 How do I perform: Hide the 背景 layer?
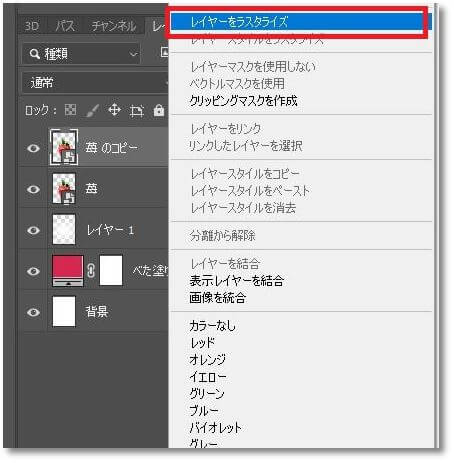tap(33, 312)
